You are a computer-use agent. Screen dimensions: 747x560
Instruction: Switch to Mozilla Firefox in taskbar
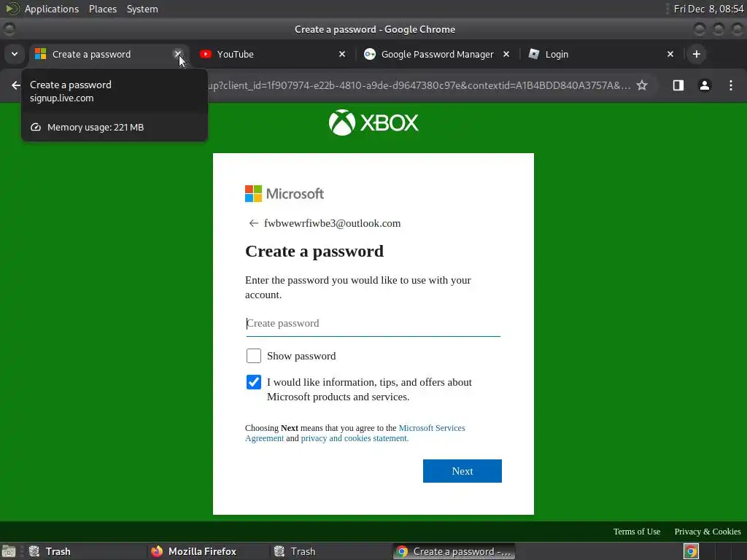[x=206, y=551]
